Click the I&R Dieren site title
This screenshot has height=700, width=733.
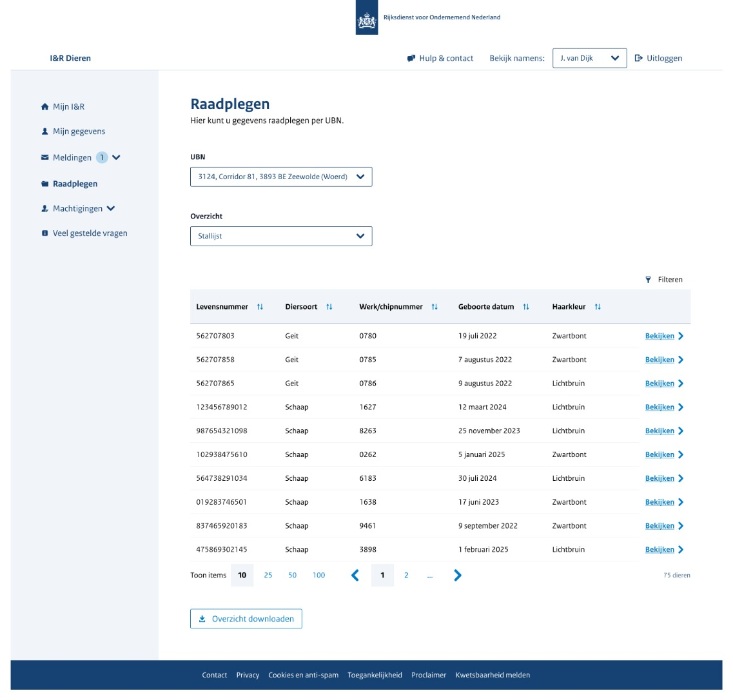[x=70, y=59]
